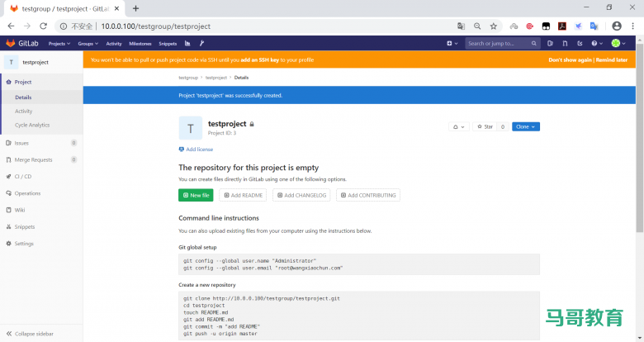Open Merge Requests in the sidebar
This screenshot has height=342, width=644.
coord(41,160)
